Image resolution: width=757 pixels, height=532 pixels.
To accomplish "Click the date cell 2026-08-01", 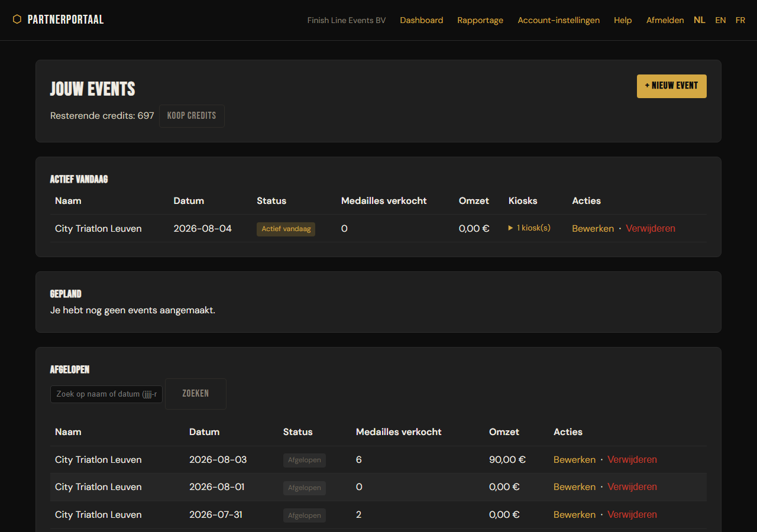I will click(216, 487).
